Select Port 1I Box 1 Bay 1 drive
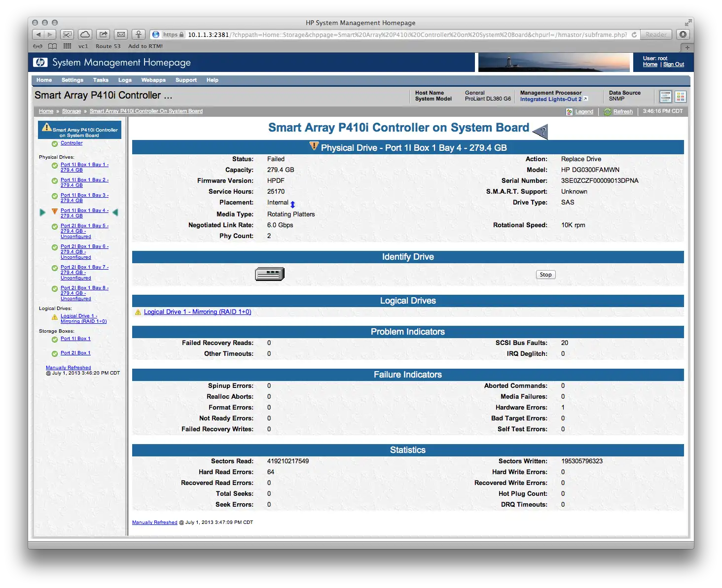 click(84, 167)
